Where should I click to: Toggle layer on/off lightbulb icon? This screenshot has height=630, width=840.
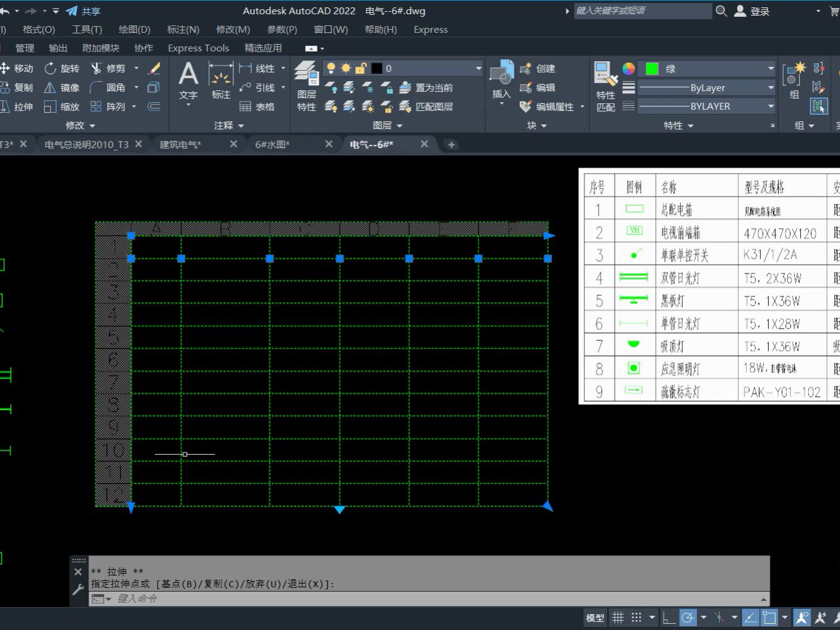331,68
